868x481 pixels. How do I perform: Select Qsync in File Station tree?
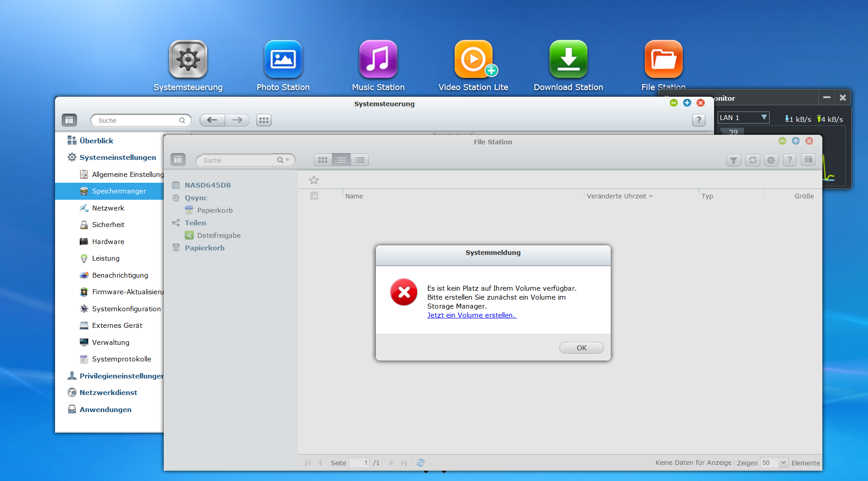tap(196, 198)
